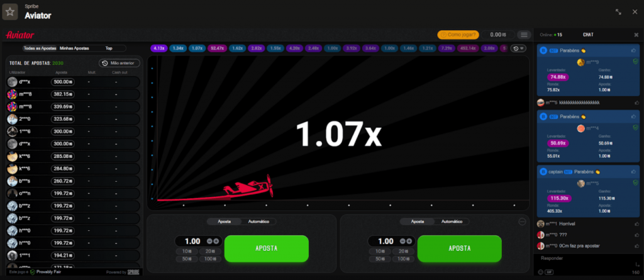Click the 382.15 bet row of m***8
Image resolution: width=644 pixels, height=280 pixels.
pos(74,94)
